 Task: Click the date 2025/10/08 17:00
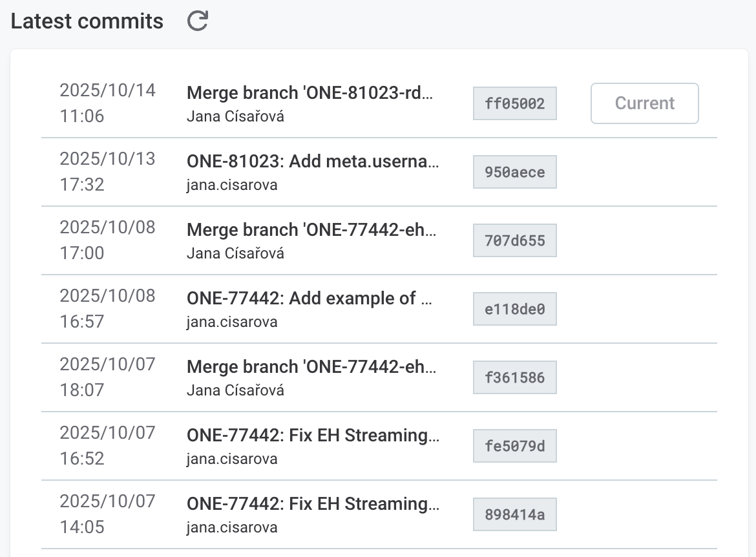tap(107, 240)
